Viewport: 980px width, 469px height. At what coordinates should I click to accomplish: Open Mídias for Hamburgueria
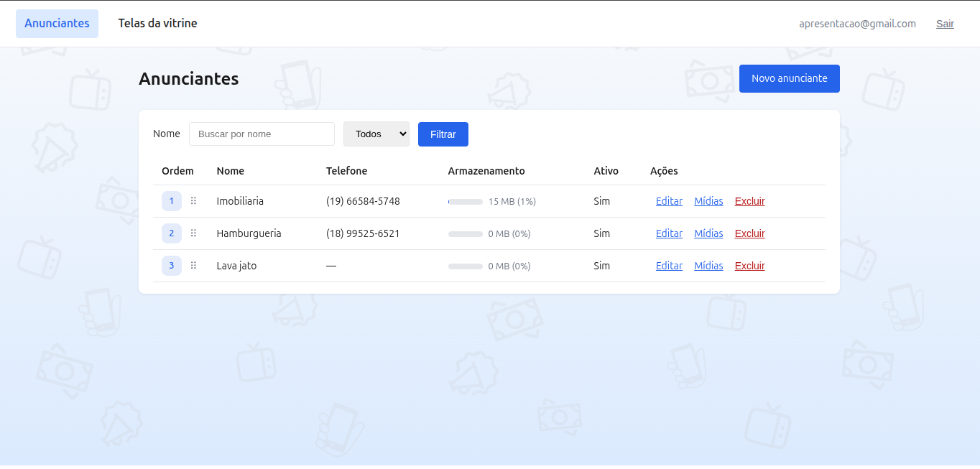[x=708, y=233]
